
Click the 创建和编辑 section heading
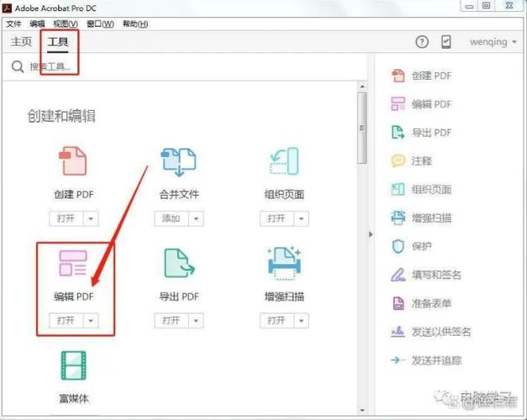click(61, 116)
